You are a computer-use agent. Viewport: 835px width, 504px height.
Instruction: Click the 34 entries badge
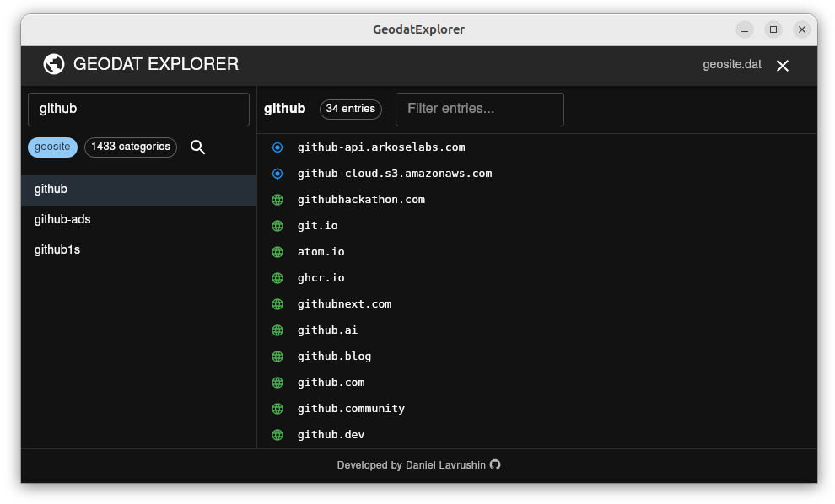click(x=350, y=109)
